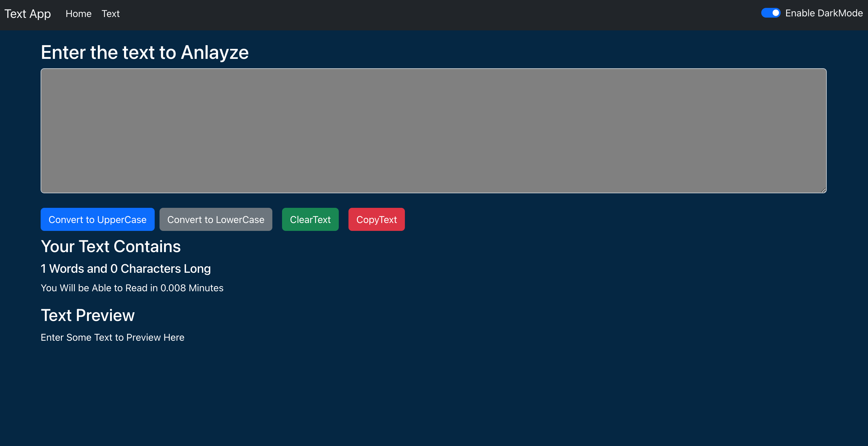Click the 'Text Preview' heading
The image size is (868, 446).
(88, 316)
